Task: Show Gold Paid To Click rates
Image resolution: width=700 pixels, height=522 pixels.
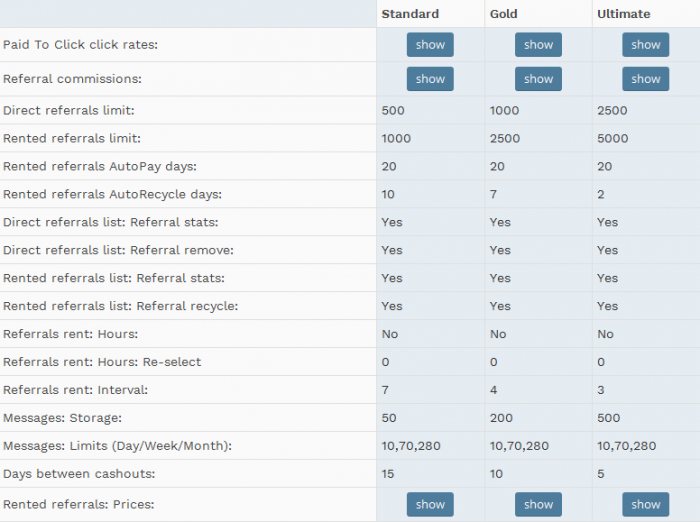Action: point(538,45)
